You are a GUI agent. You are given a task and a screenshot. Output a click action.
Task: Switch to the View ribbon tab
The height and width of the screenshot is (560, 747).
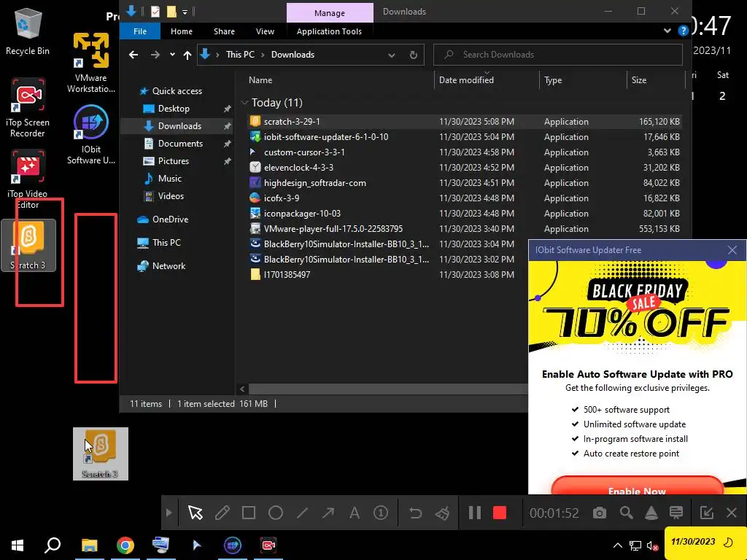click(265, 31)
